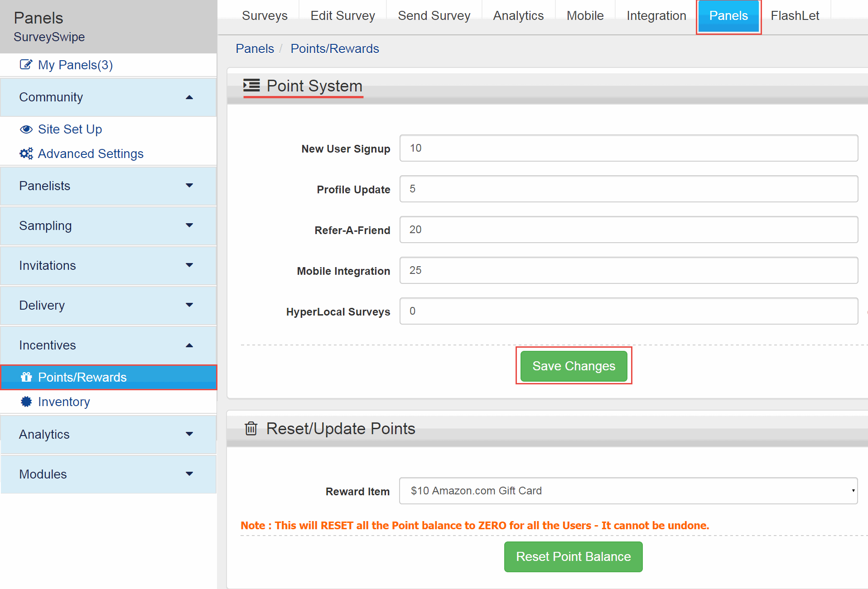Click the Reset Point Balance button
868x589 pixels.
pos(573,556)
